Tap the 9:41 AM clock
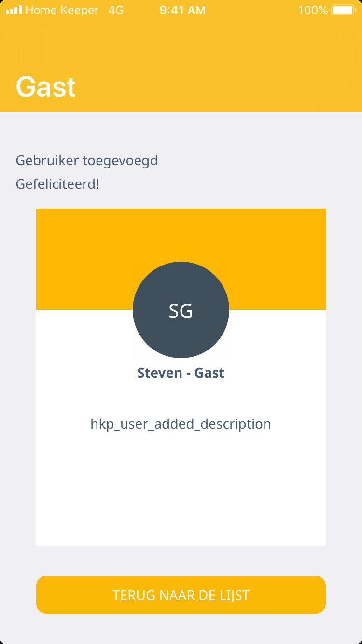362x644 pixels. click(x=182, y=10)
